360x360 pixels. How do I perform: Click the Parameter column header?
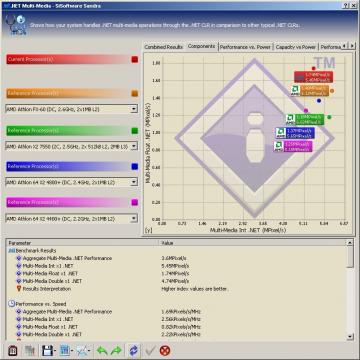click(x=82, y=243)
